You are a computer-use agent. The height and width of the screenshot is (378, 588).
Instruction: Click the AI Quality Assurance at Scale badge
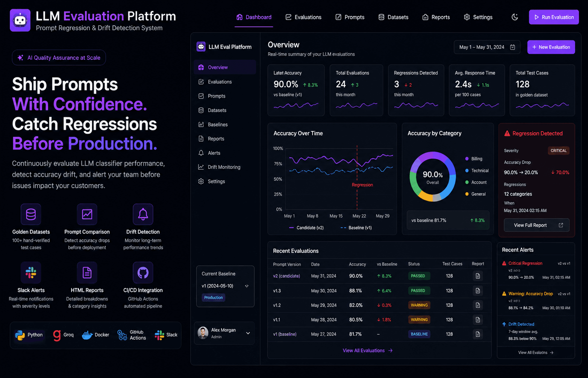click(59, 58)
